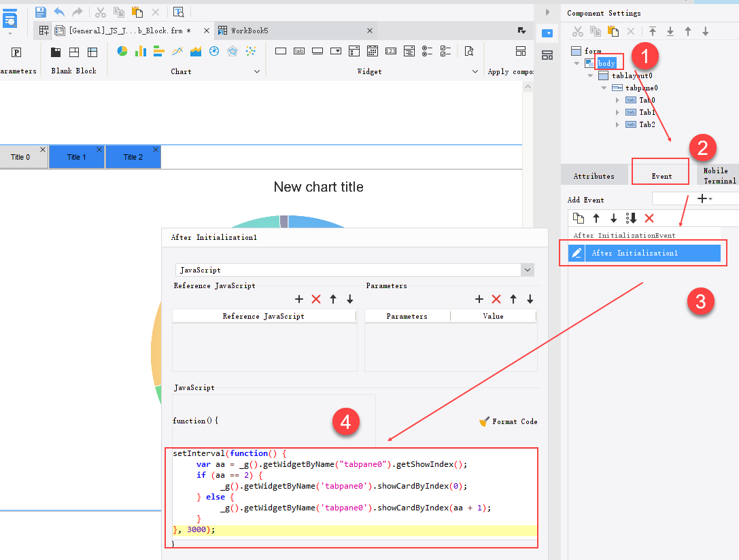
Task: Select the Column chart icon
Action: click(x=141, y=51)
